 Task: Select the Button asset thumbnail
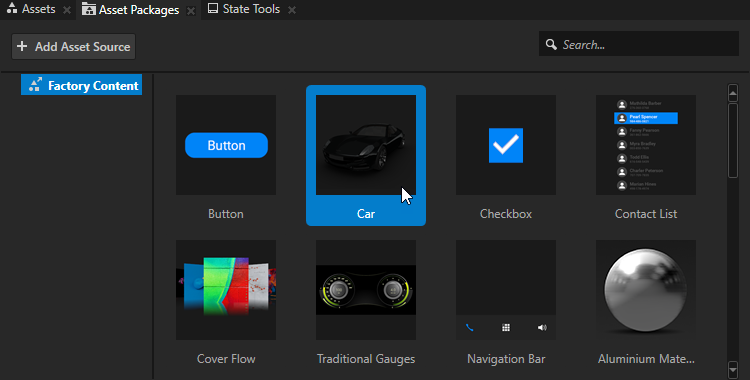click(x=226, y=145)
